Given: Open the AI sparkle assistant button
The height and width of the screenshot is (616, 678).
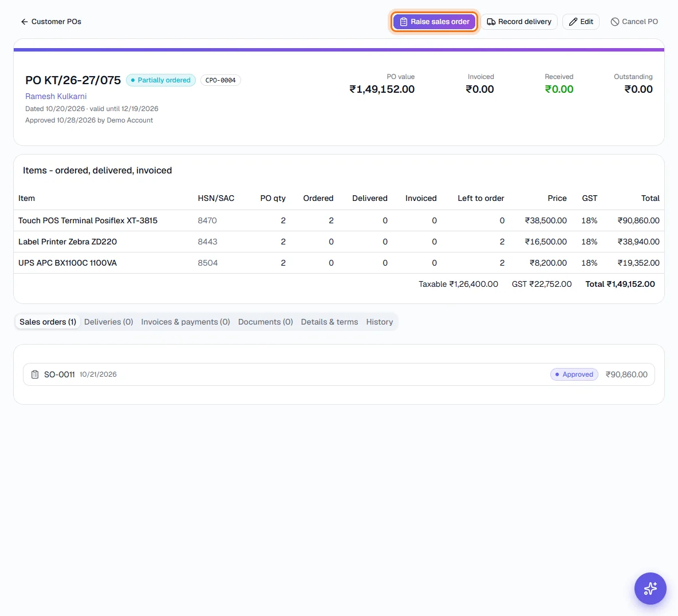Looking at the screenshot, I should pos(650,589).
